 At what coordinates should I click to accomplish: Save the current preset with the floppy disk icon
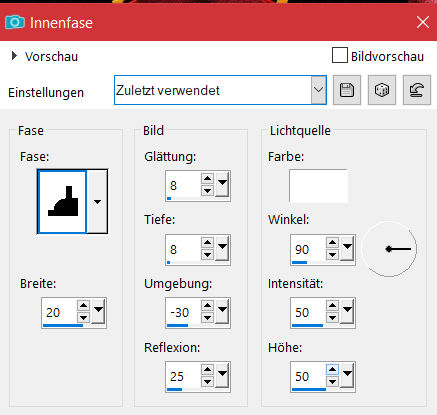(347, 90)
